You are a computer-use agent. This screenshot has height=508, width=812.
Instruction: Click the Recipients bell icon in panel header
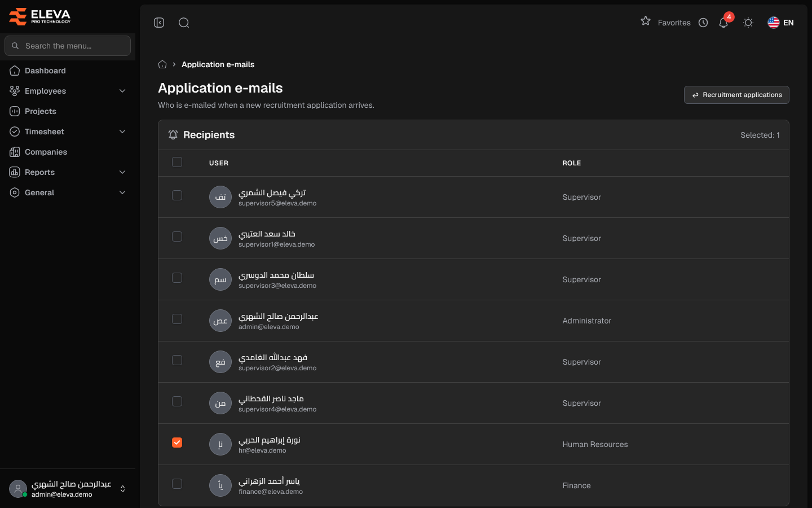[173, 135]
